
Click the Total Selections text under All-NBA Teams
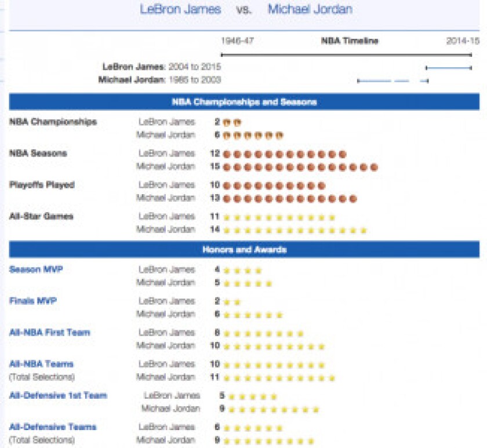(42, 377)
